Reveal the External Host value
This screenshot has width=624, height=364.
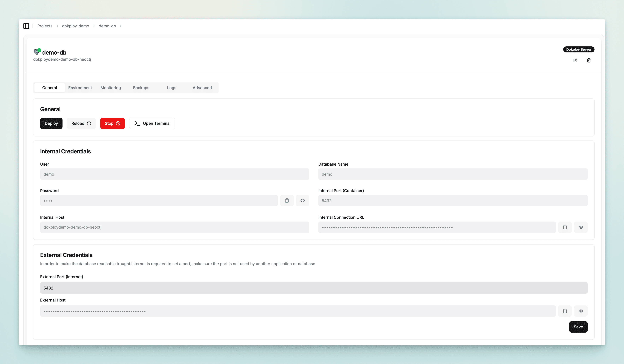(581, 311)
